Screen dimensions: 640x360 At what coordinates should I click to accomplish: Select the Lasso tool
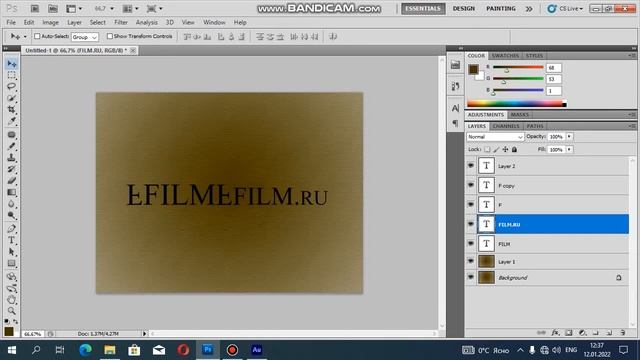coord(11,87)
